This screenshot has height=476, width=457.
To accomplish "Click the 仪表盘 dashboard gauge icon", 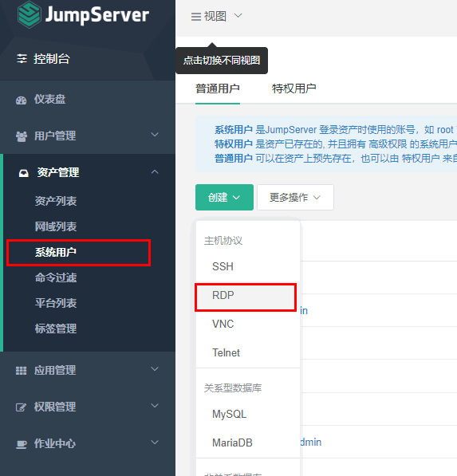I will pyautogui.click(x=22, y=100).
